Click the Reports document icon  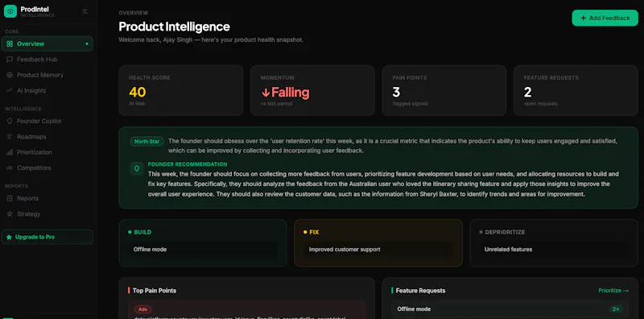(10, 198)
